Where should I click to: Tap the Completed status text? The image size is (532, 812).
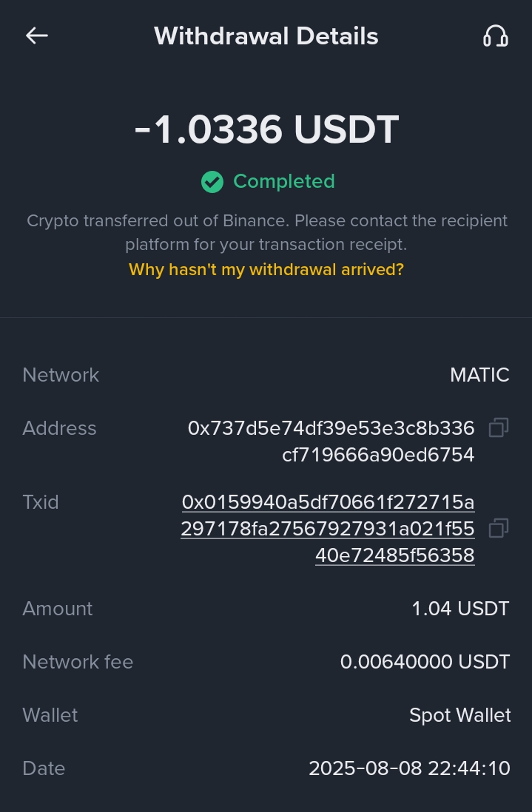click(283, 181)
